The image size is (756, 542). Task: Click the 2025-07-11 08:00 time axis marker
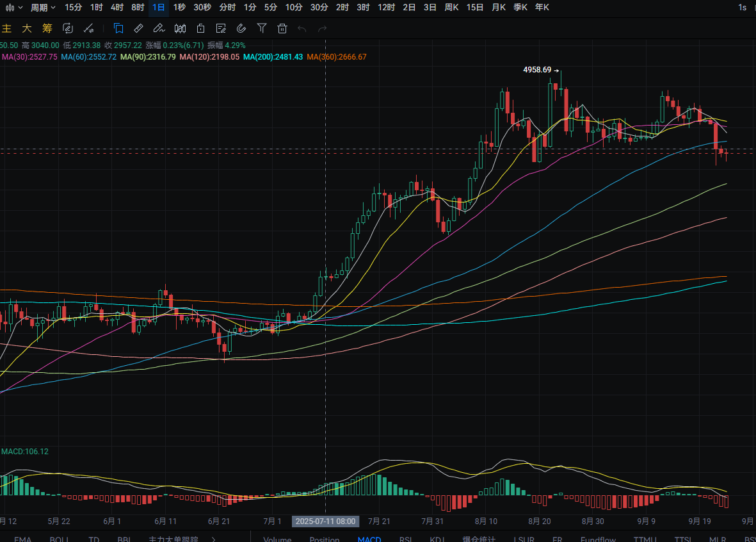(325, 521)
